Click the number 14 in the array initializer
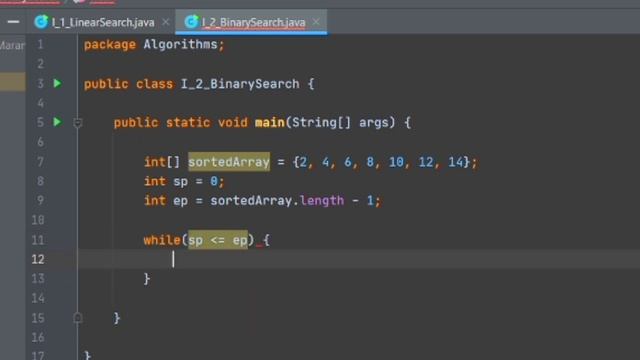Screen dimensions: 640x360 click(x=456, y=162)
